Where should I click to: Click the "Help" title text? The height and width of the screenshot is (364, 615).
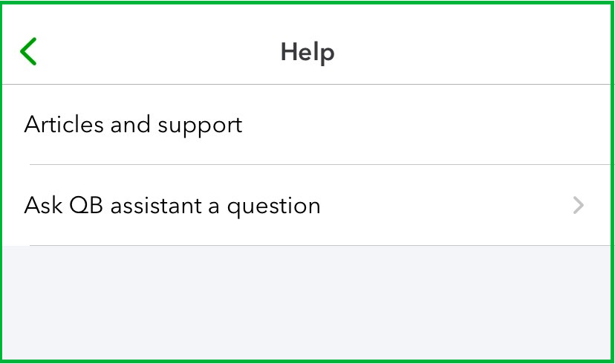click(x=307, y=52)
